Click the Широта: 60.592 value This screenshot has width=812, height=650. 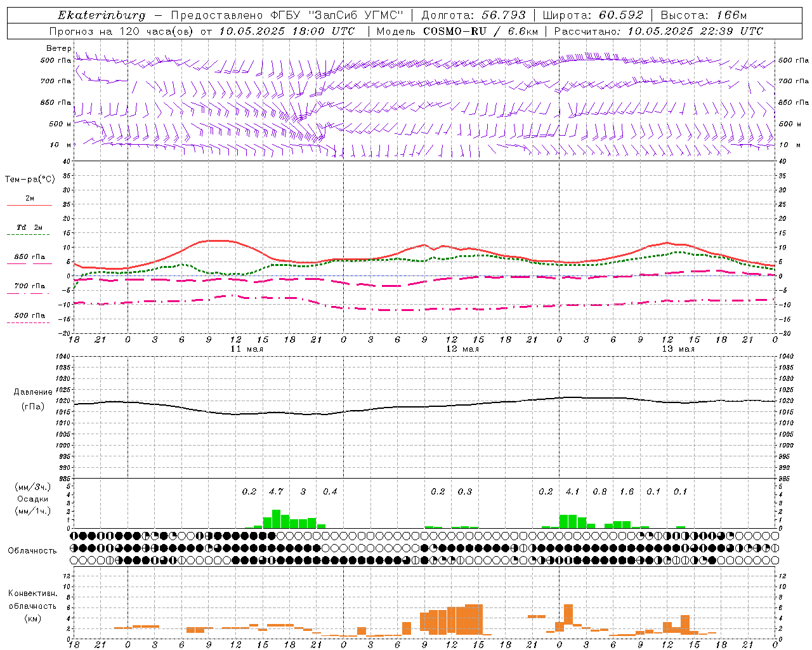593,15
